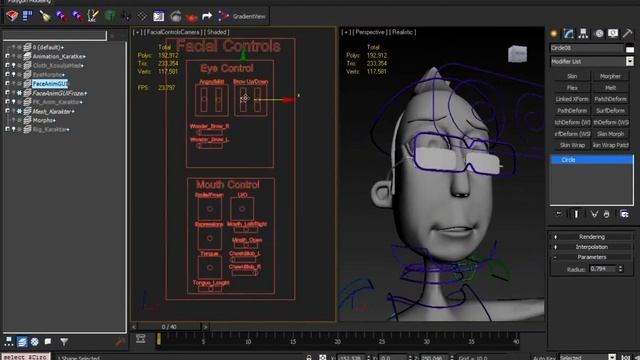
Task: Apply the PathDeform modifier button
Action: pos(572,111)
